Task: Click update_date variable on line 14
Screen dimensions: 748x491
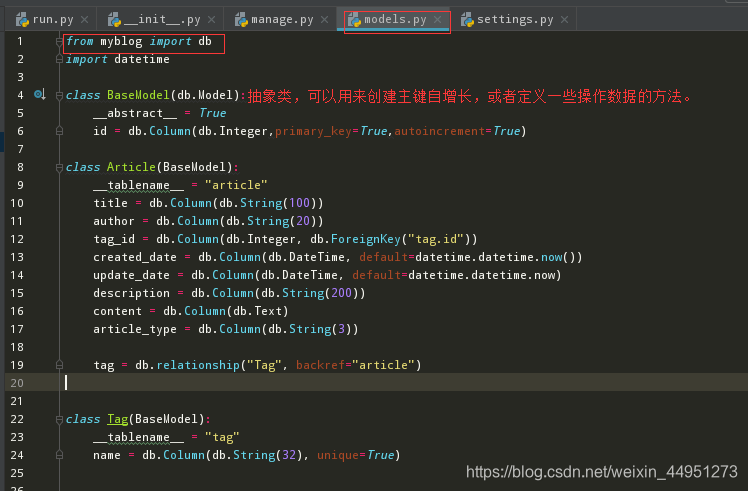Action: 131,275
